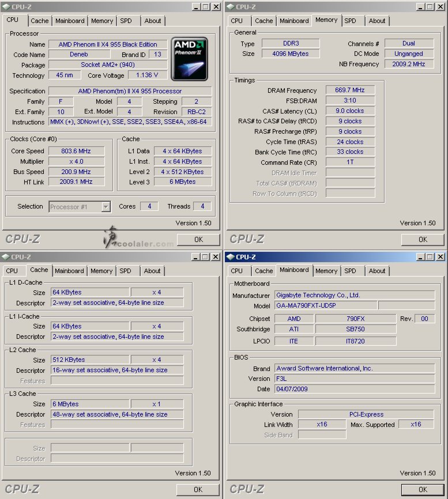Minimize the bottom-left Cache window
Viewport: 448px width, 499px height.
[x=196, y=257]
